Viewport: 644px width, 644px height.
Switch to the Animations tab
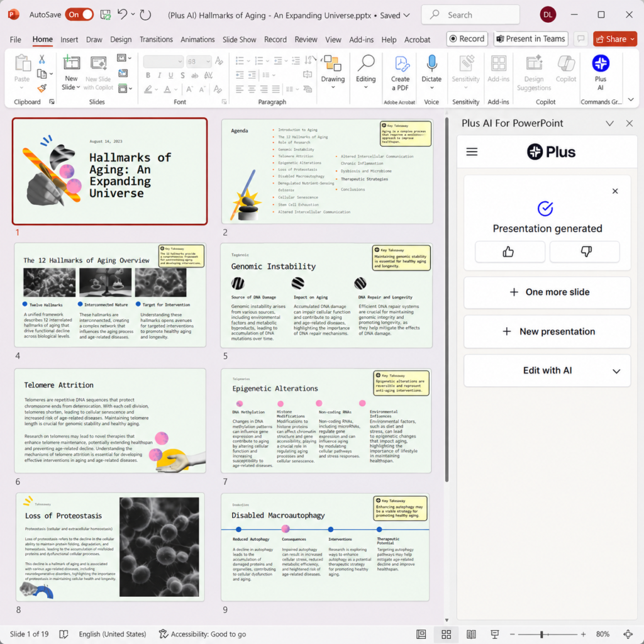[197, 40]
